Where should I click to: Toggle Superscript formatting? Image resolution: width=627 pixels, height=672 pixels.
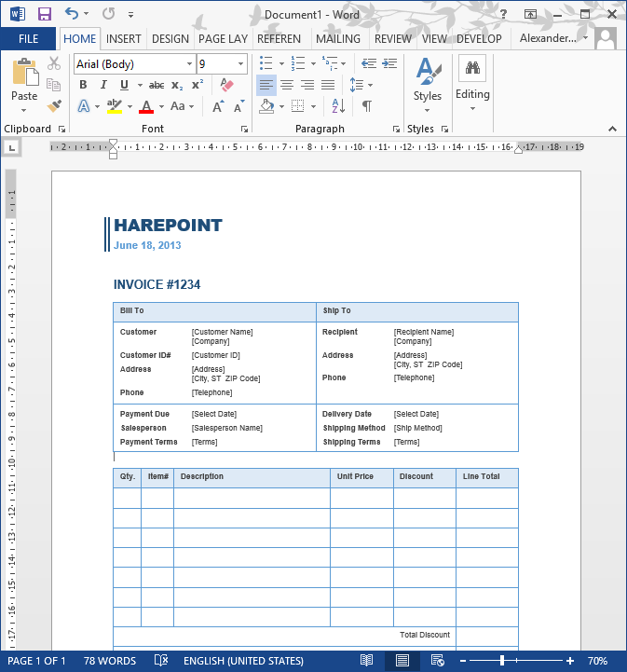(x=198, y=85)
